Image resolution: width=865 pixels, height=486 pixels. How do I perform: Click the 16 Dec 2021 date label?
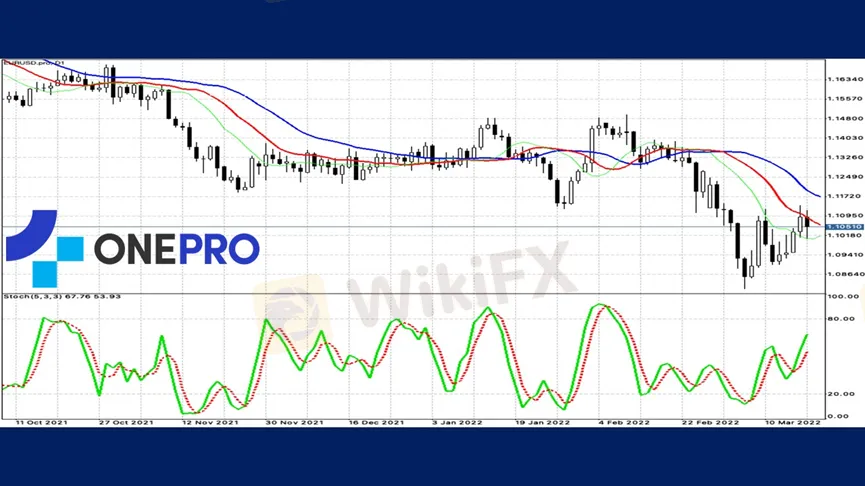pos(376,423)
